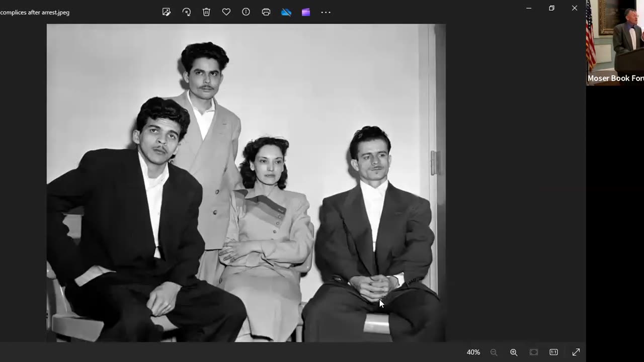Click the file name in title bar

pos(35,13)
